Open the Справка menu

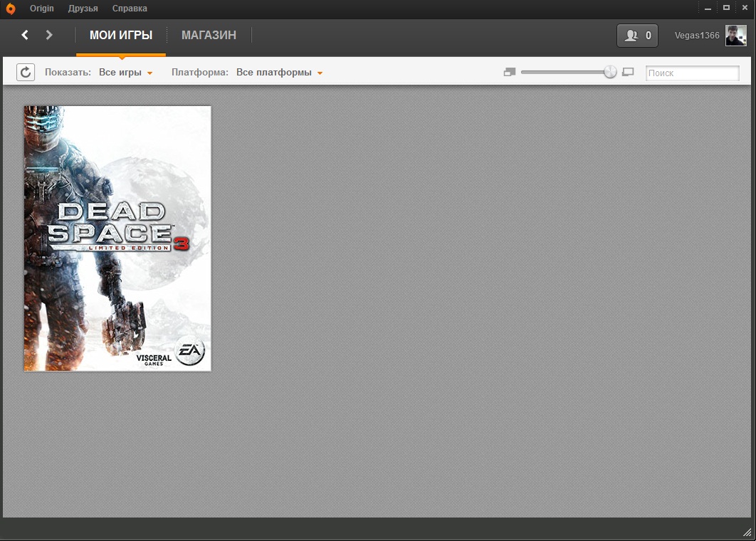(x=130, y=9)
